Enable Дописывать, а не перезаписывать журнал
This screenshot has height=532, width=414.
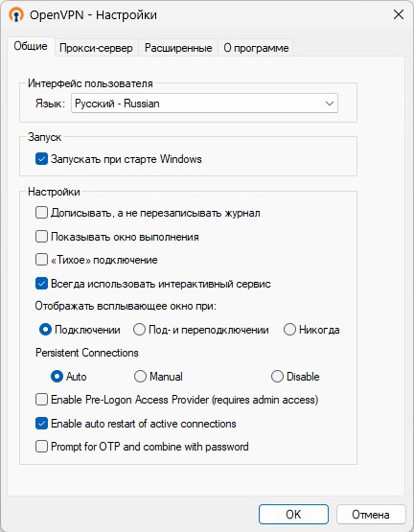pos(41,213)
